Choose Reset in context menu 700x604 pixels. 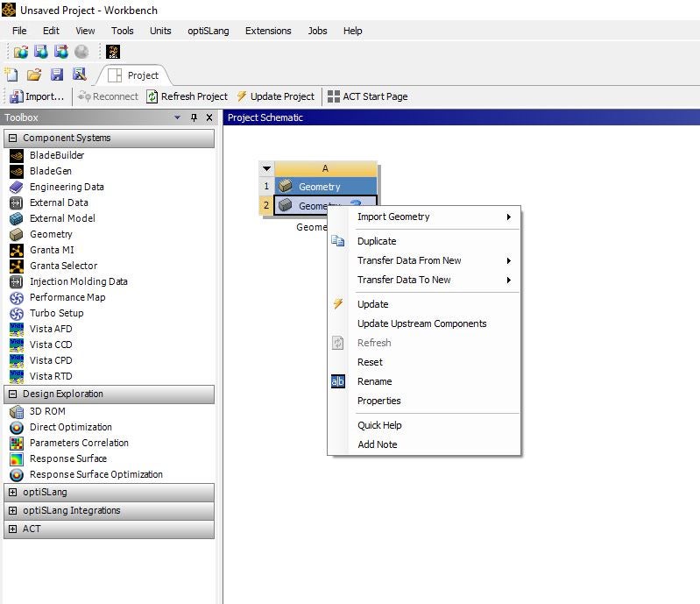tap(424, 362)
